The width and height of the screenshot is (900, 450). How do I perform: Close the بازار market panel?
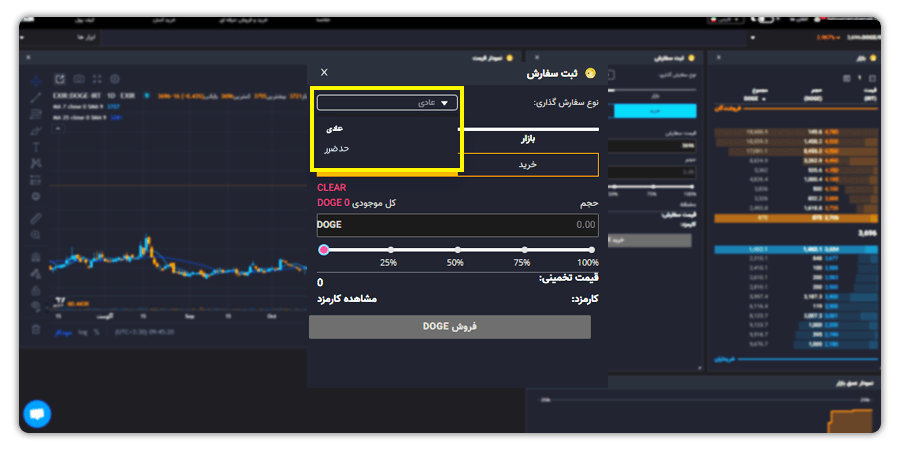click(719, 58)
